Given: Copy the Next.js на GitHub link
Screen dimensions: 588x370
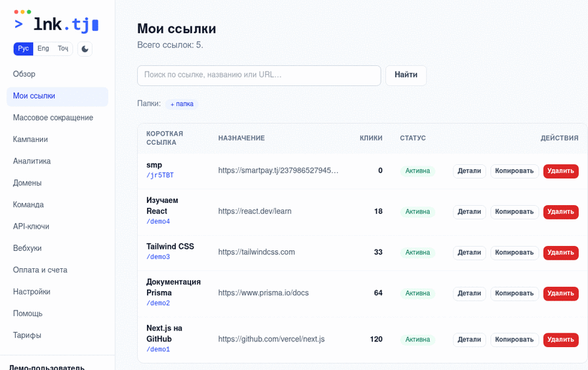Looking at the screenshot, I should point(514,340).
